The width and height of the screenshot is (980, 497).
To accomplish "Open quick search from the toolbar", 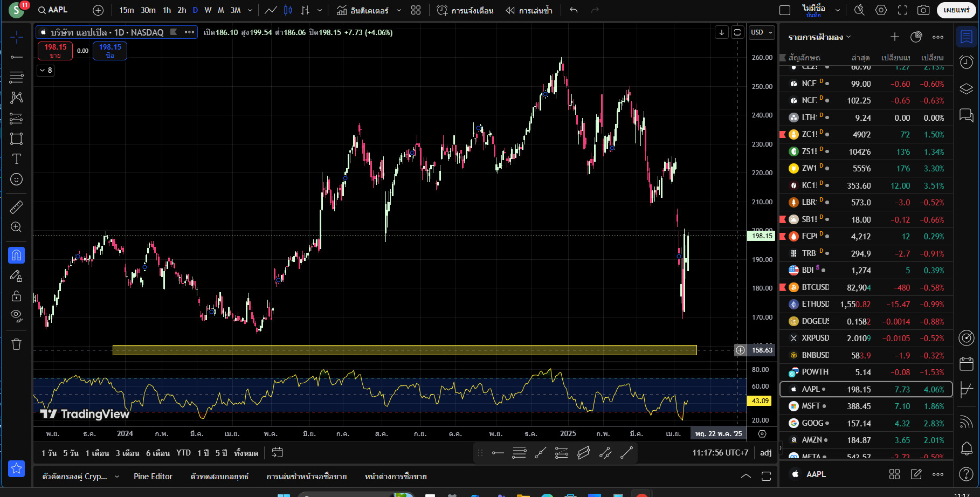I will point(859,10).
